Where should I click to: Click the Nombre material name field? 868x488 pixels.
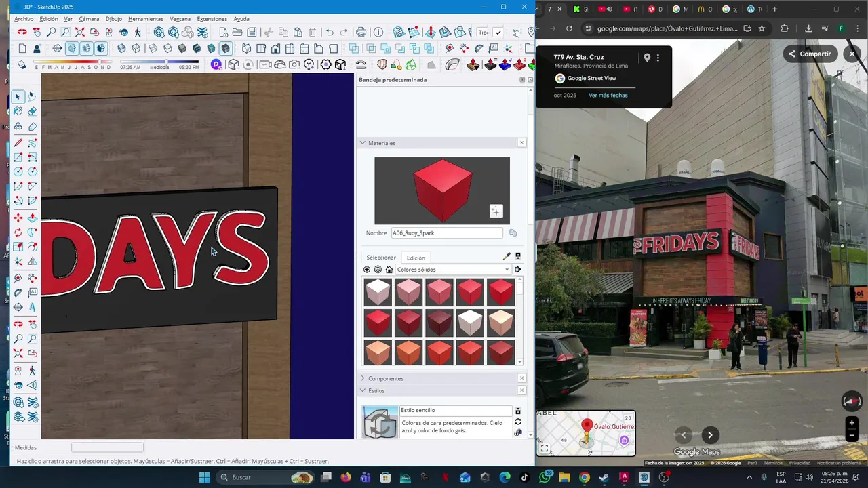click(447, 233)
